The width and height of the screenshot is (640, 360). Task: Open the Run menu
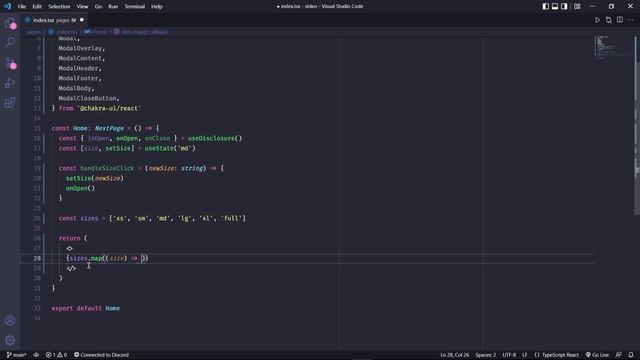[113, 6]
